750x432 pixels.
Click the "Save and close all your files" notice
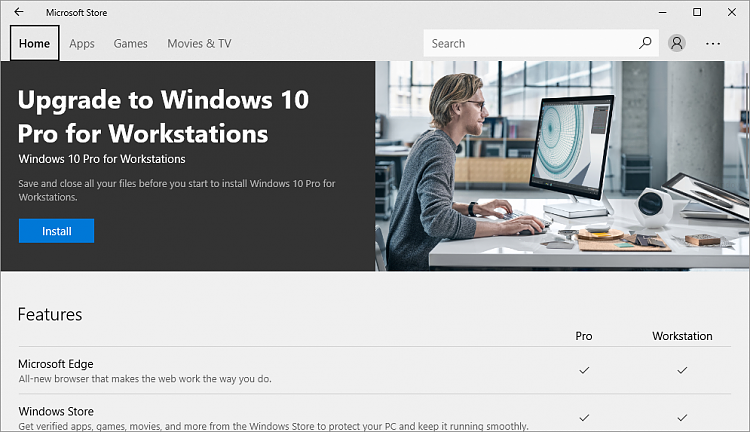coord(177,190)
